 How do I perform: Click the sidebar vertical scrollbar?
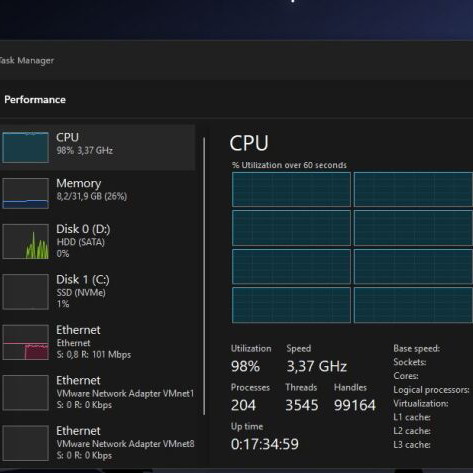tap(204, 276)
